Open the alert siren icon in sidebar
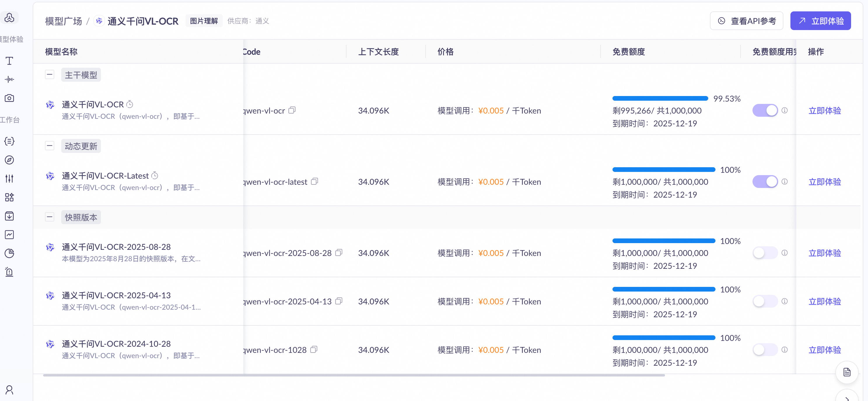This screenshot has height=401, width=868. pyautogui.click(x=9, y=272)
